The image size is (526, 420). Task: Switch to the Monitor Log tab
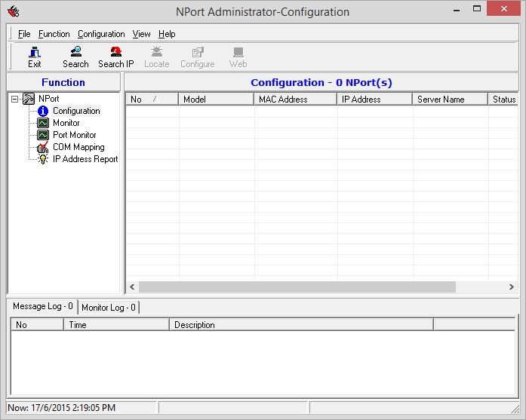pyautogui.click(x=109, y=308)
